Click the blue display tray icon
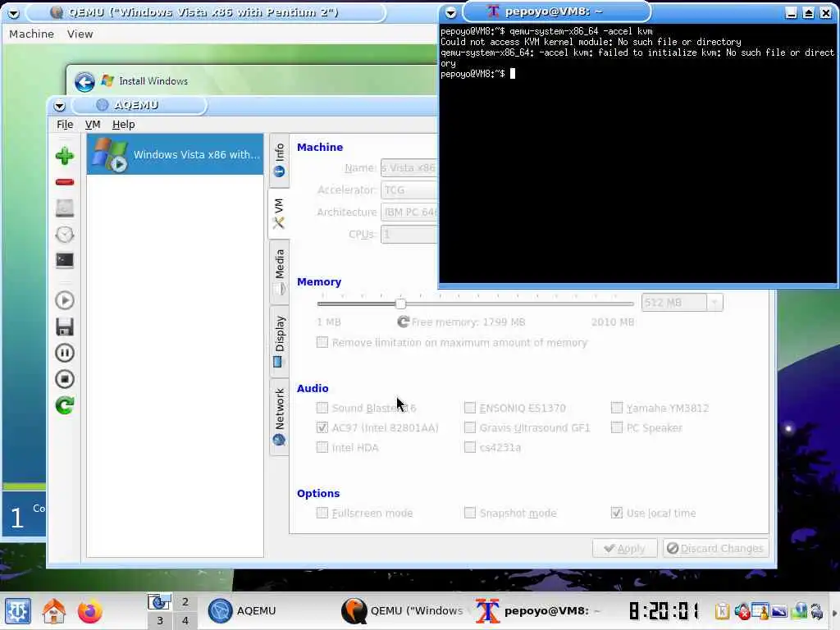 click(x=779, y=610)
